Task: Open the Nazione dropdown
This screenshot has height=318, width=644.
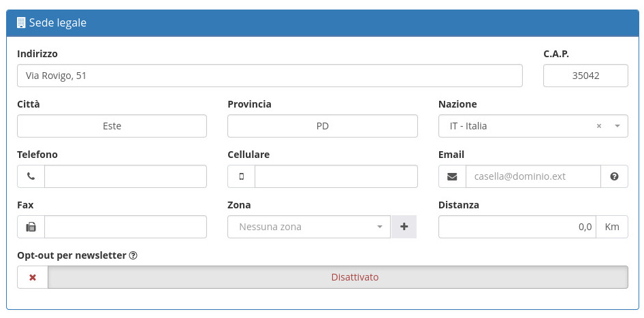Action: tap(617, 126)
